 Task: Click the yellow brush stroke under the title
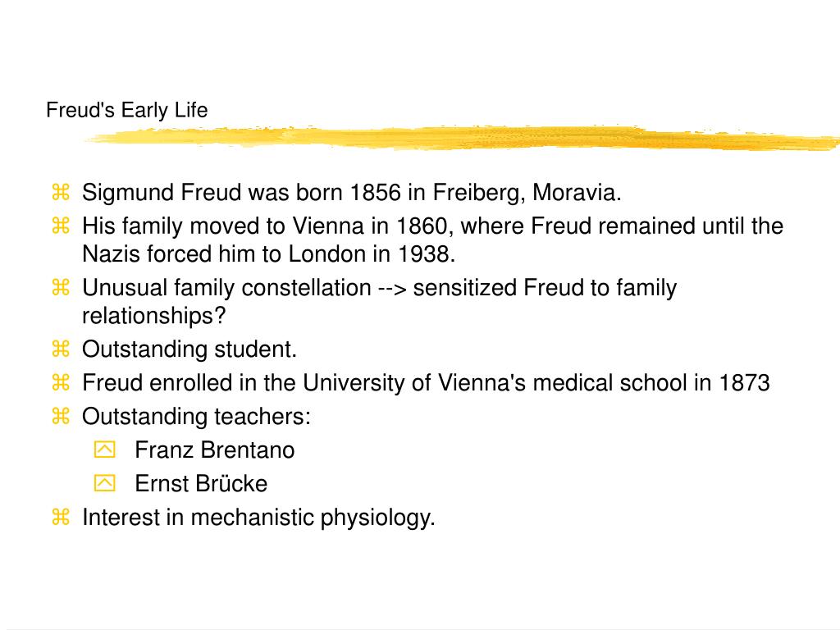(461, 137)
